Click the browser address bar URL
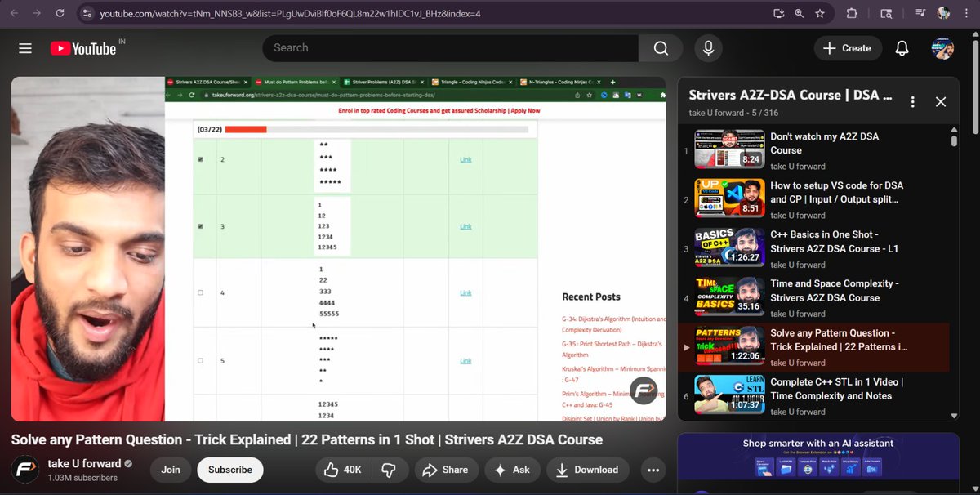This screenshot has height=495, width=980. pyautogui.click(x=290, y=14)
